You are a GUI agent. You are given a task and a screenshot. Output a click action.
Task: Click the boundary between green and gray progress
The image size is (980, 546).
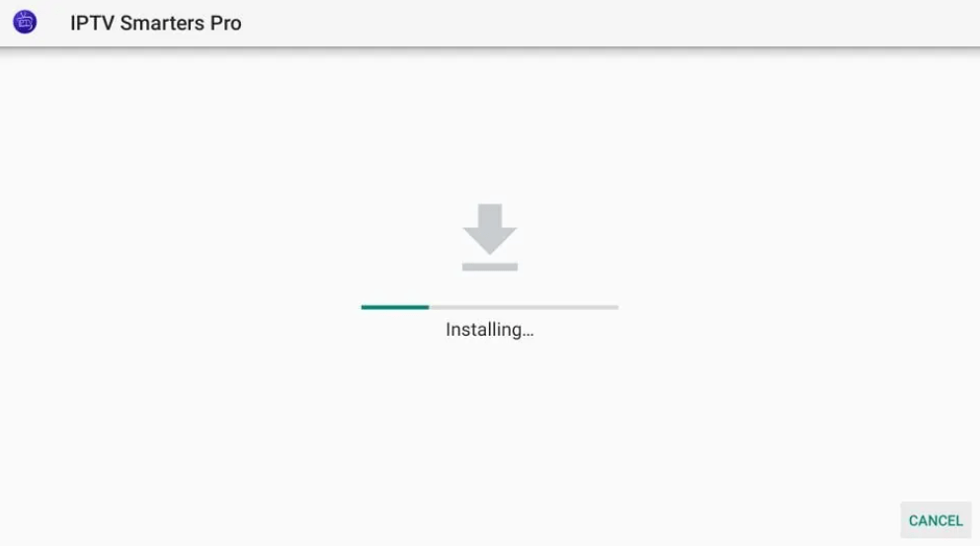(x=429, y=307)
